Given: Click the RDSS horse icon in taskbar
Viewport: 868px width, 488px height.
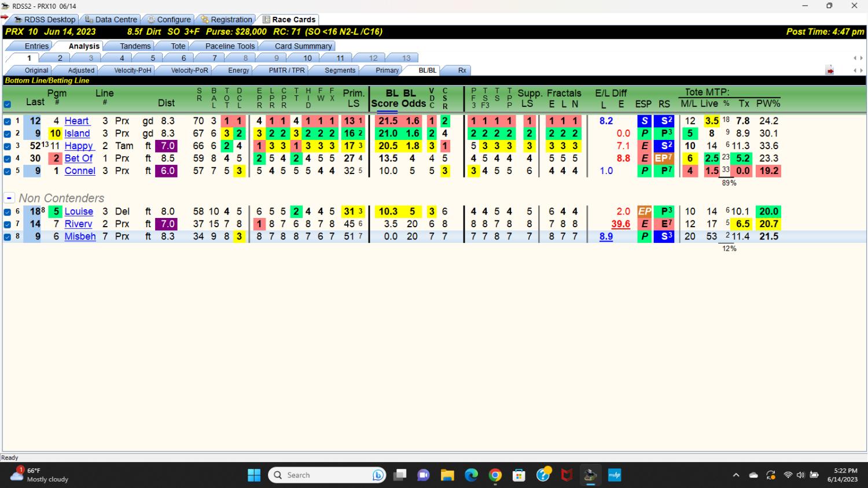Looking at the screenshot, I should [x=590, y=475].
